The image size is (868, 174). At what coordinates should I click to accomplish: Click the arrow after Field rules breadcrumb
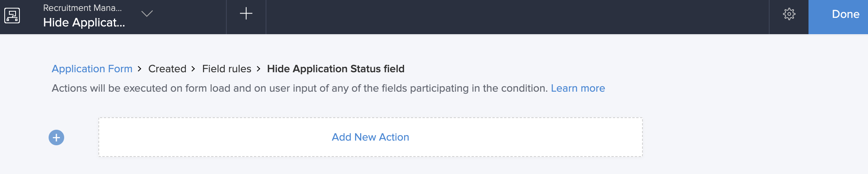click(x=259, y=69)
